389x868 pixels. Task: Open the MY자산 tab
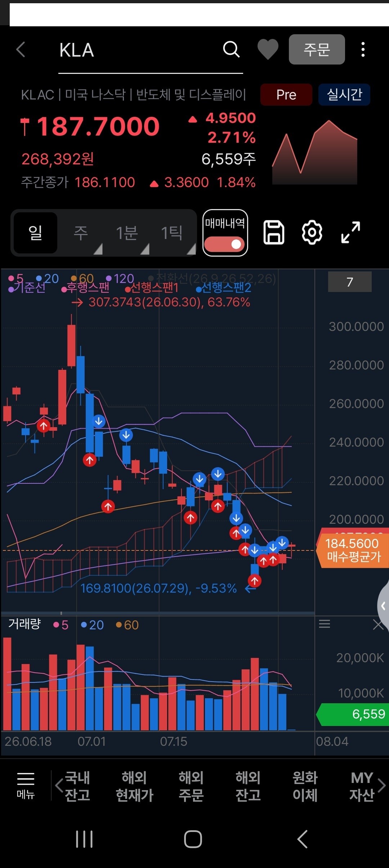click(362, 786)
